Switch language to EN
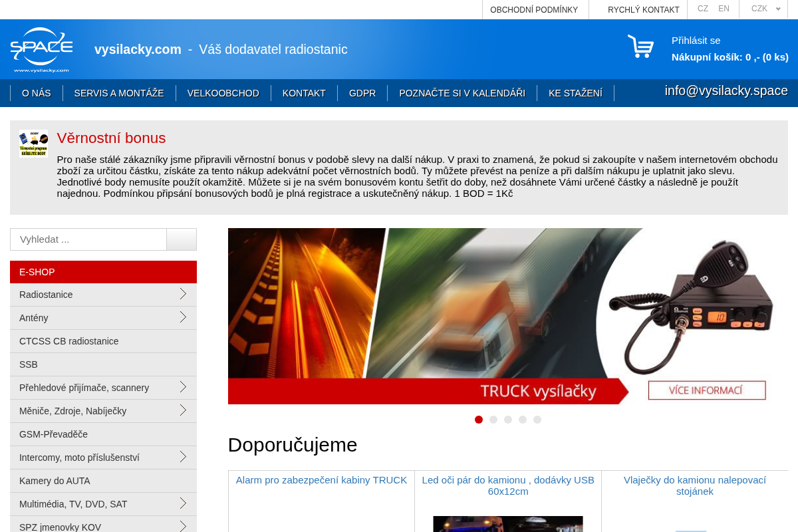The height and width of the screenshot is (532, 798). click(x=724, y=9)
